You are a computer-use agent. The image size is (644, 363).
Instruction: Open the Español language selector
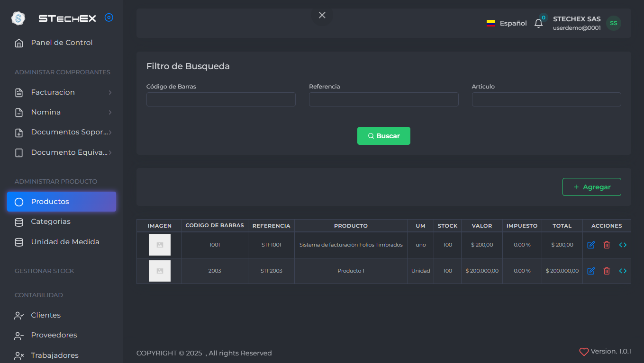click(x=507, y=23)
